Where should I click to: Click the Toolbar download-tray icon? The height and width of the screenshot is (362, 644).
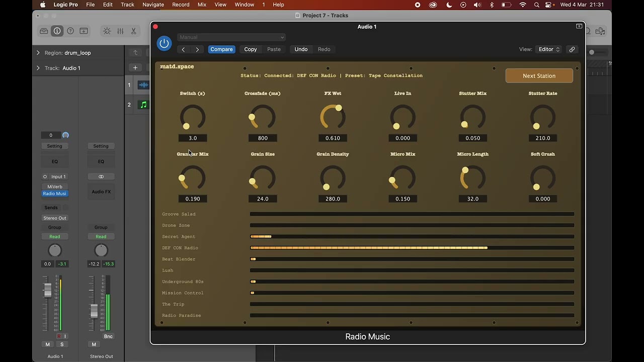tap(84, 31)
